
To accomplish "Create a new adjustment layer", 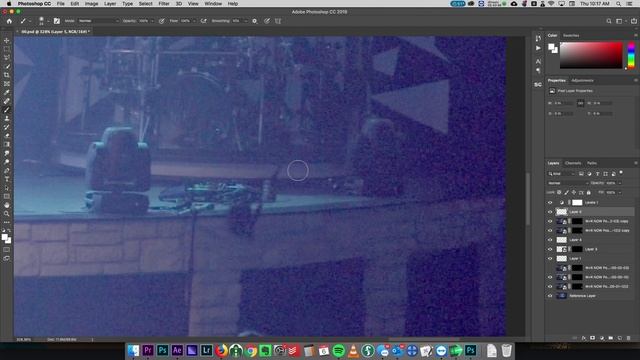I will [602, 338].
